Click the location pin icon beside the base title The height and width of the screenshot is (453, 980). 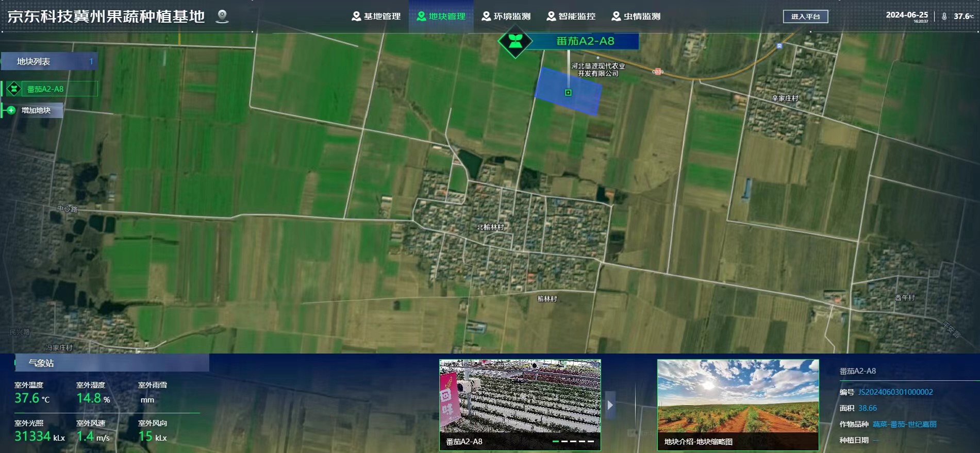(x=222, y=16)
